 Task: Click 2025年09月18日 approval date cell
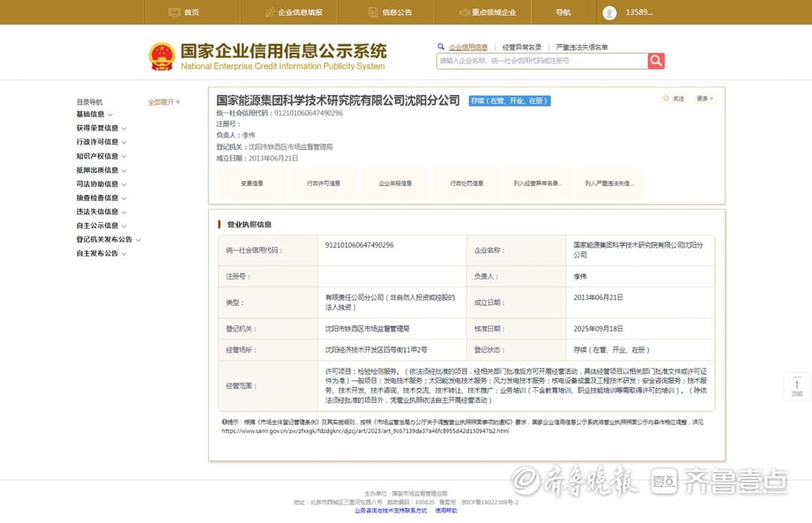point(598,329)
